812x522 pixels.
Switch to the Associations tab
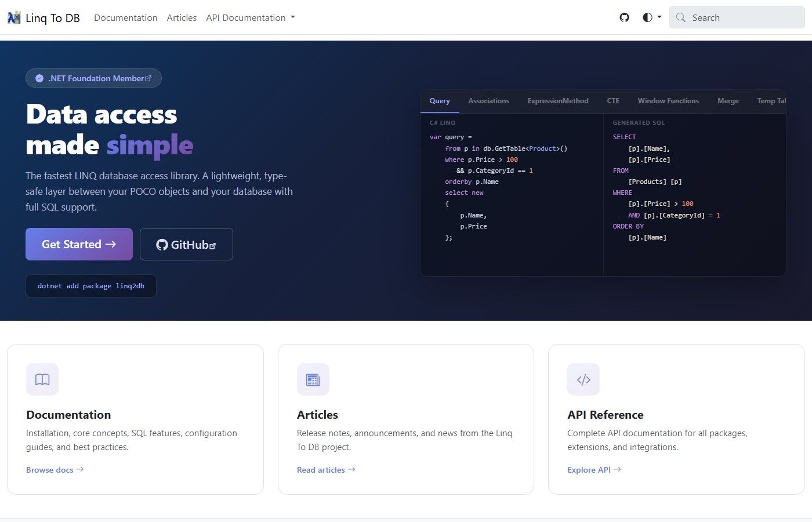pos(489,101)
